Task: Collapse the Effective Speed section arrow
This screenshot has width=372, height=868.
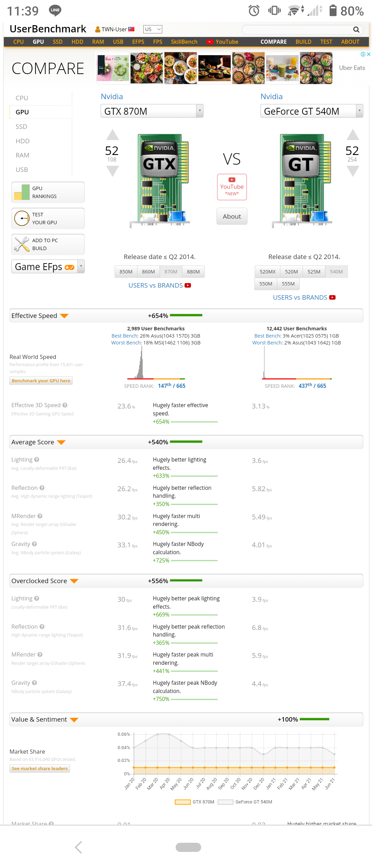Action: (64, 316)
